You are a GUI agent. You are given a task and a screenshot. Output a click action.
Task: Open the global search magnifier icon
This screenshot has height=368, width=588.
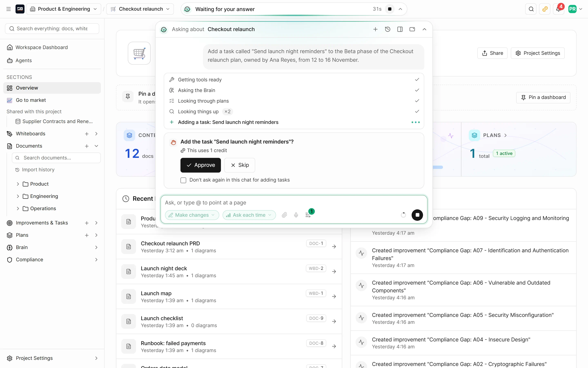pyautogui.click(x=531, y=9)
